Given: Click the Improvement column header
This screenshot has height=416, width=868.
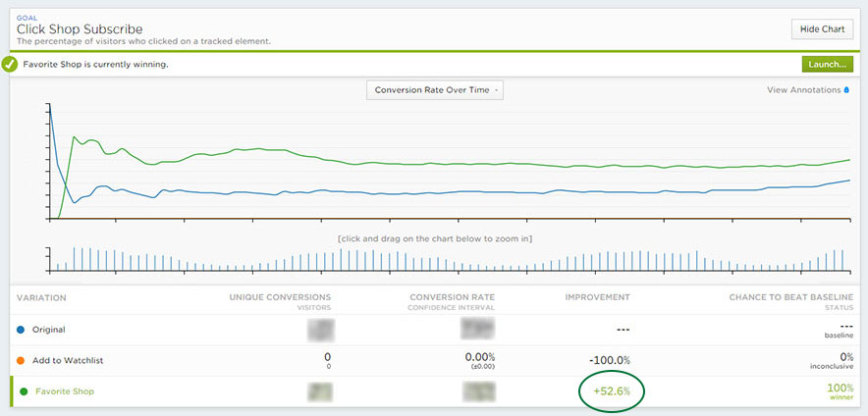Looking at the screenshot, I should [x=597, y=297].
